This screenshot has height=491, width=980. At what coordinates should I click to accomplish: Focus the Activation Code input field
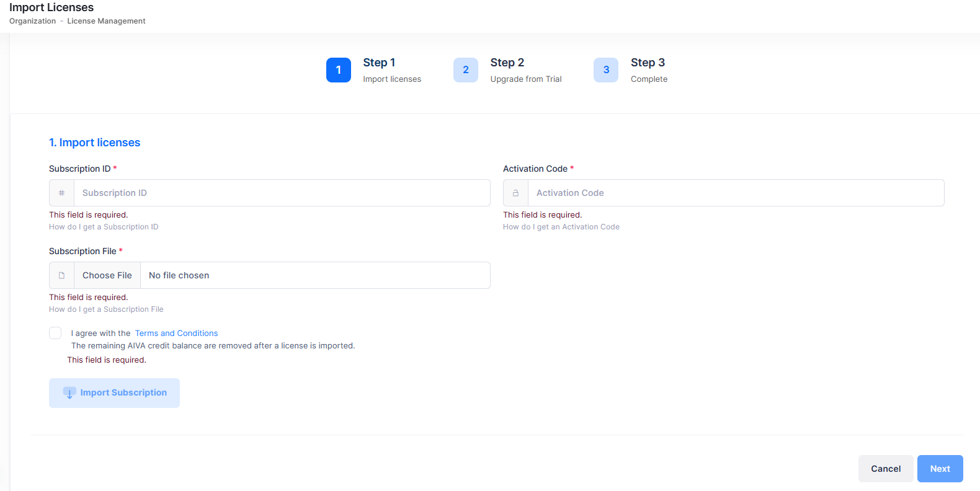pyautogui.click(x=736, y=193)
